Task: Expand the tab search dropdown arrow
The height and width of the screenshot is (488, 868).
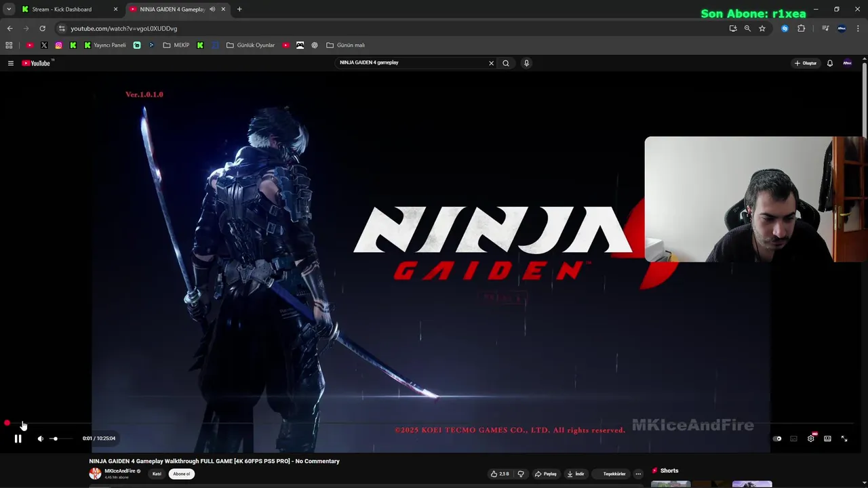Action: coord(9,9)
